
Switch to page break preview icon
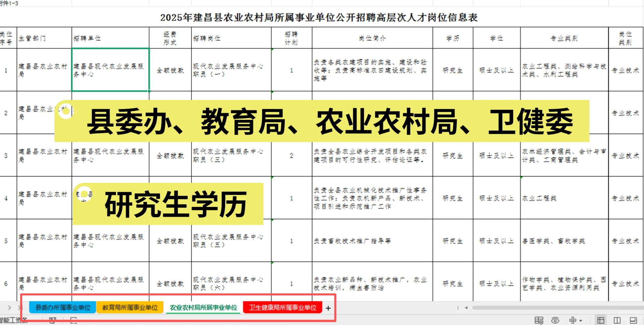(x=617, y=320)
